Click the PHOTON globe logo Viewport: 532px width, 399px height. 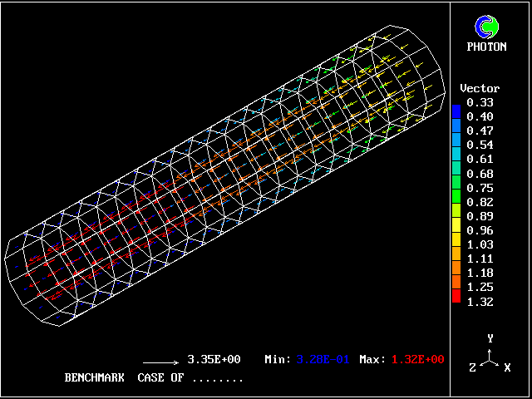[491, 27]
